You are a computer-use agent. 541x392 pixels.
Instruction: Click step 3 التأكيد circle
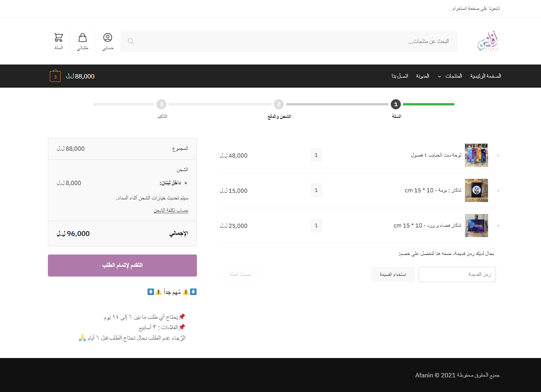pos(161,104)
